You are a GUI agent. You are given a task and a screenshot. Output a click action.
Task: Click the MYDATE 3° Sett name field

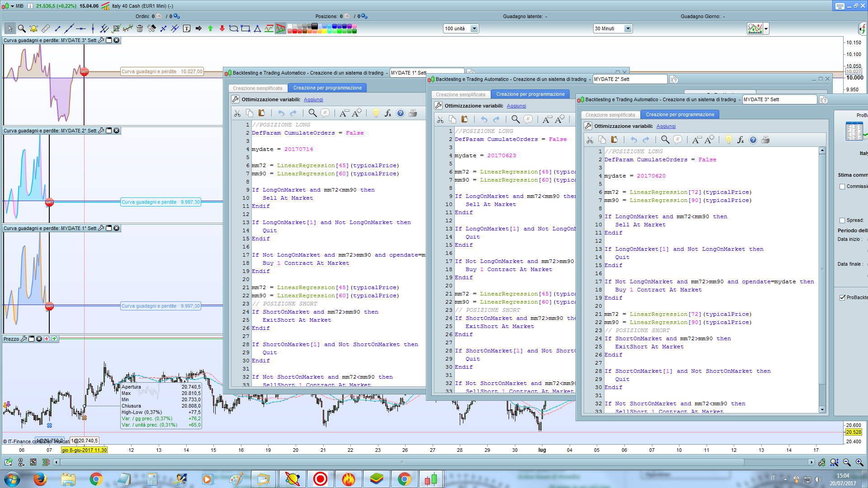(x=779, y=100)
